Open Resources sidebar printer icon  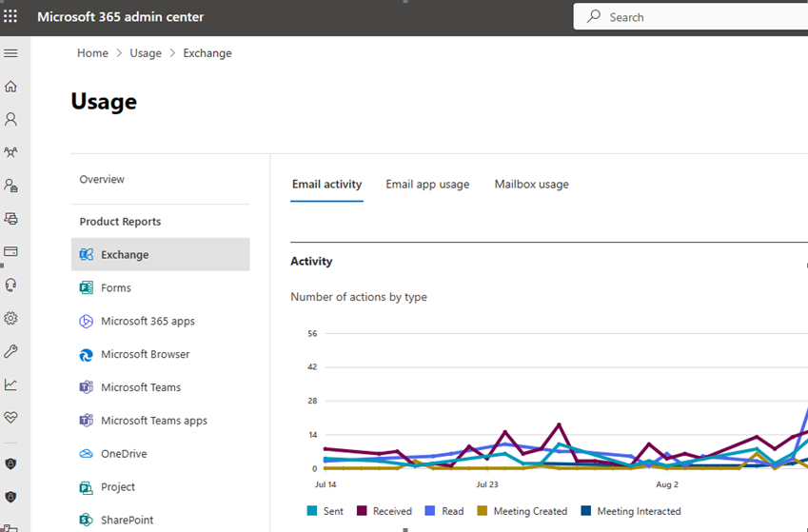(x=10, y=219)
